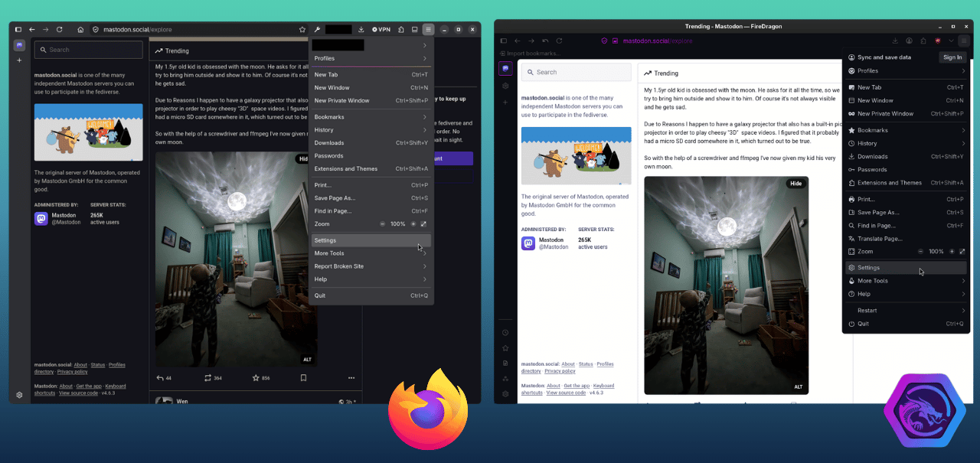Open overflow chevron in FireDragon toolbar
The width and height of the screenshot is (980, 463).
952,41
